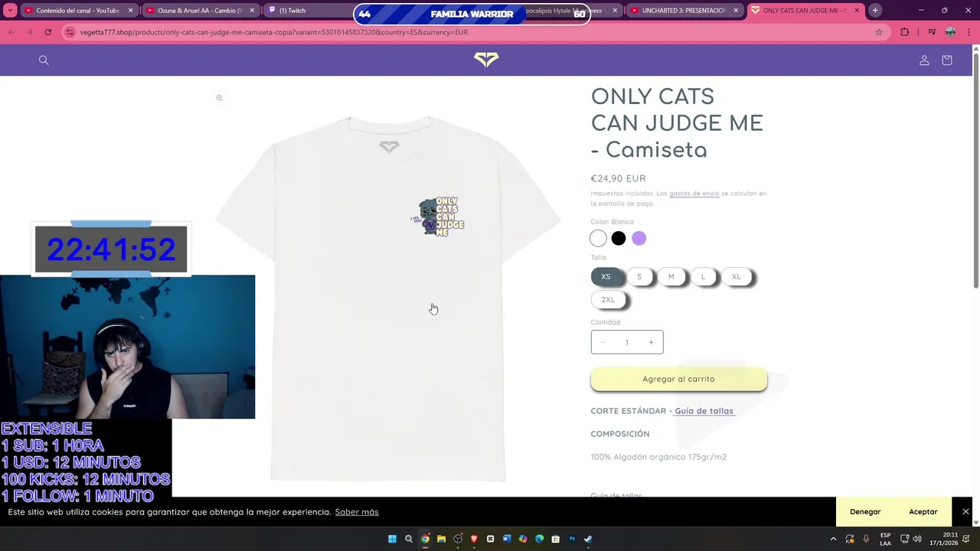Open browser extensions puzzle icon

(905, 32)
